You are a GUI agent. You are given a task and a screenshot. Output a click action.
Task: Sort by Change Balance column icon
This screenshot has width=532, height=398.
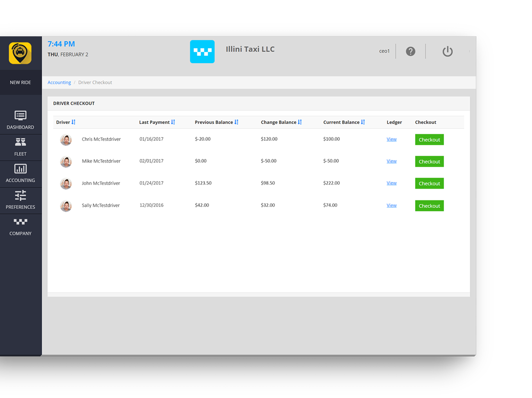pyautogui.click(x=300, y=122)
